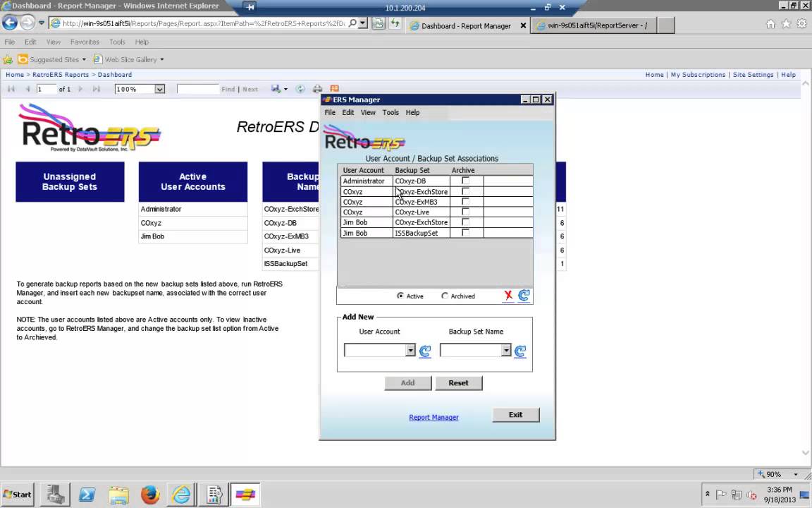This screenshot has height=508, width=812.
Task: Refresh the report in the viewer toolbar
Action: (300, 89)
